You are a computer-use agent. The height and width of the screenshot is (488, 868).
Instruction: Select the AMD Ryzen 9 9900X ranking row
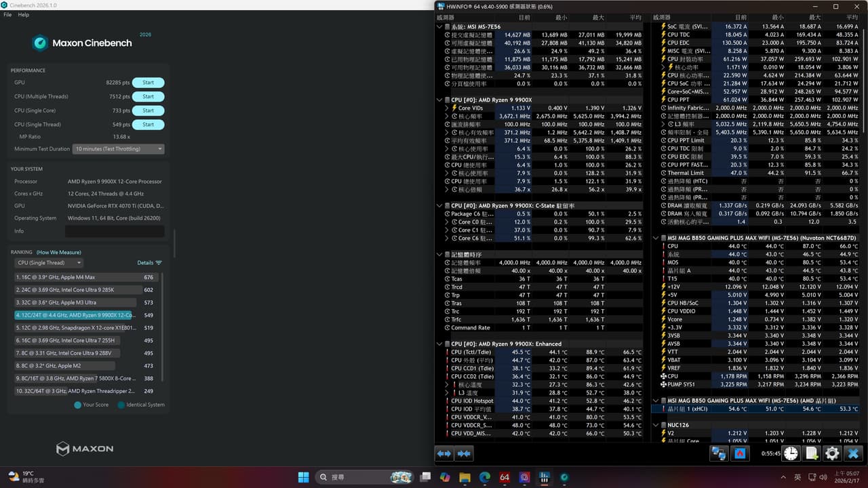click(86, 315)
